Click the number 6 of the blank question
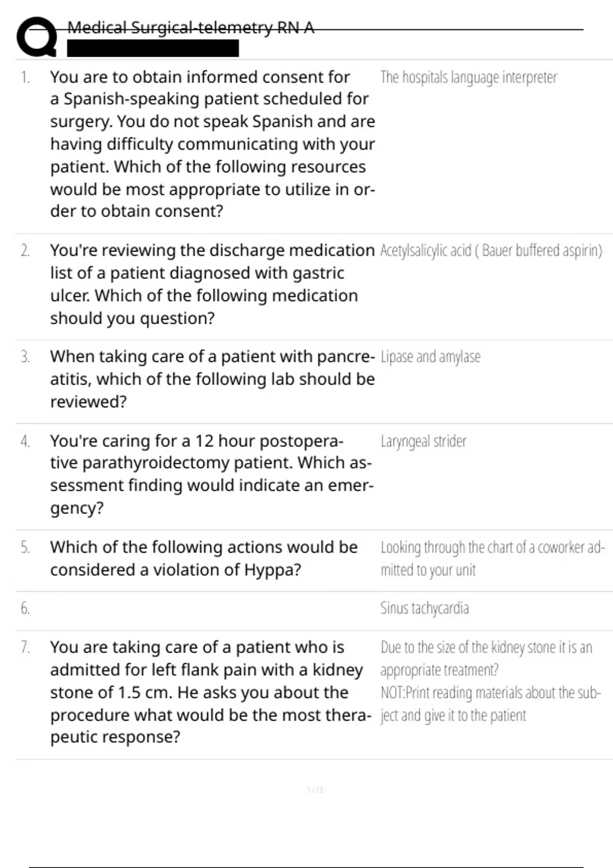 pyautogui.click(x=25, y=608)
